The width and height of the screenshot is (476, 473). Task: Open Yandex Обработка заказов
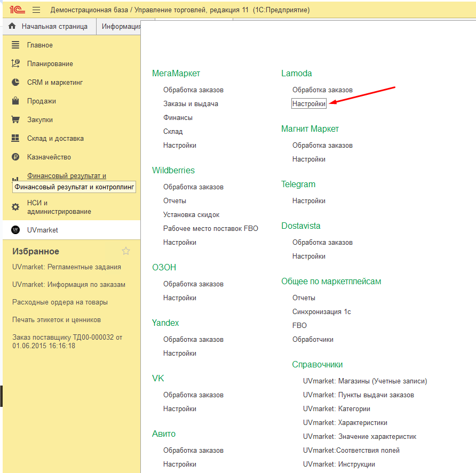pos(193,340)
